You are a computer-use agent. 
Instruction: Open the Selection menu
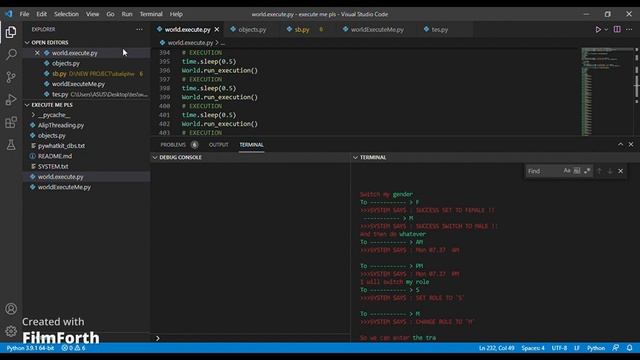click(x=66, y=14)
